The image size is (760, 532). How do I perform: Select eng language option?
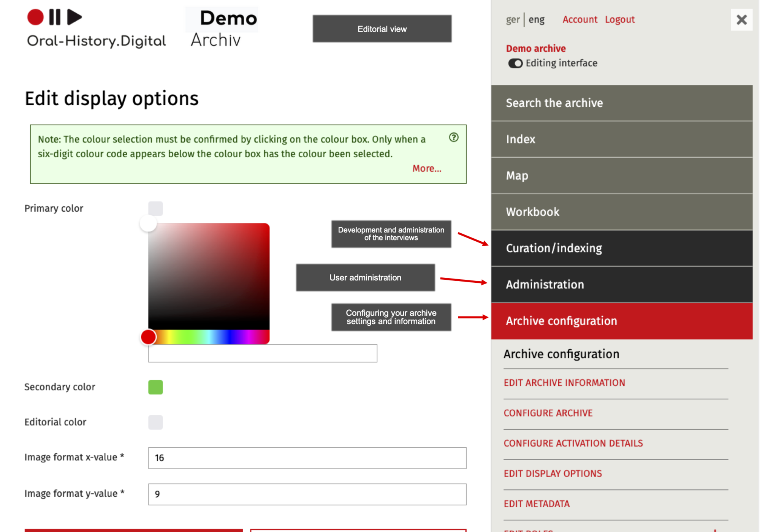tap(536, 20)
